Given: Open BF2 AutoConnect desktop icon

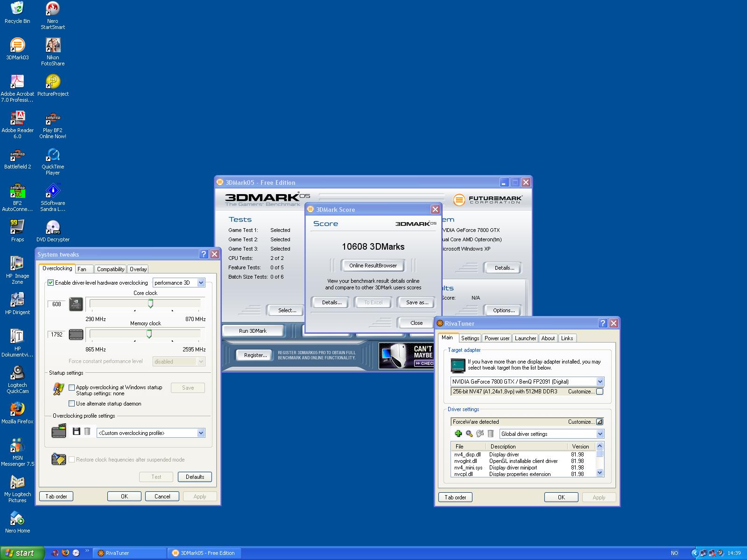Looking at the screenshot, I should click(x=17, y=197).
